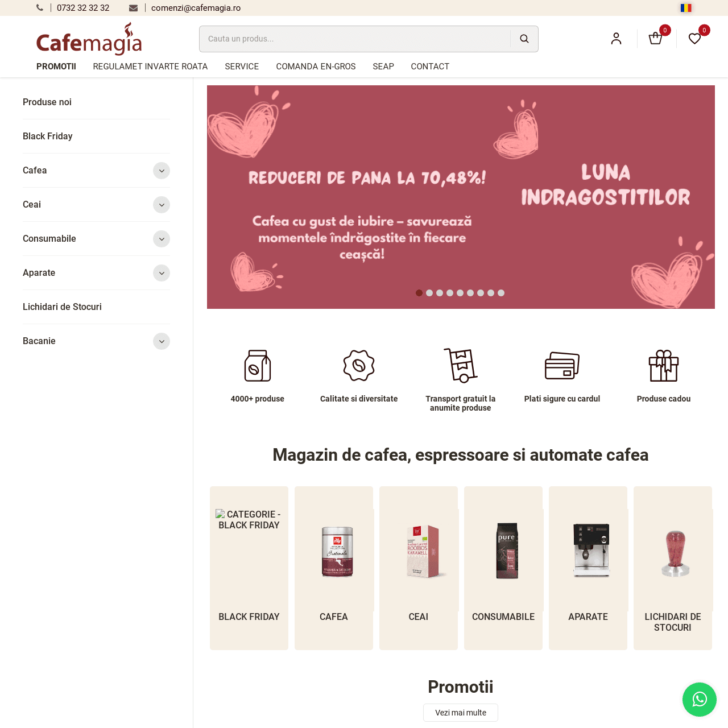
Task: Expand the Consumabile category chevron
Action: click(162, 239)
